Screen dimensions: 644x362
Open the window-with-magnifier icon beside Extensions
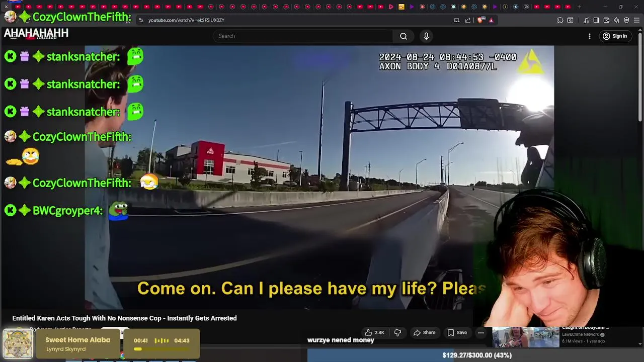click(x=570, y=20)
